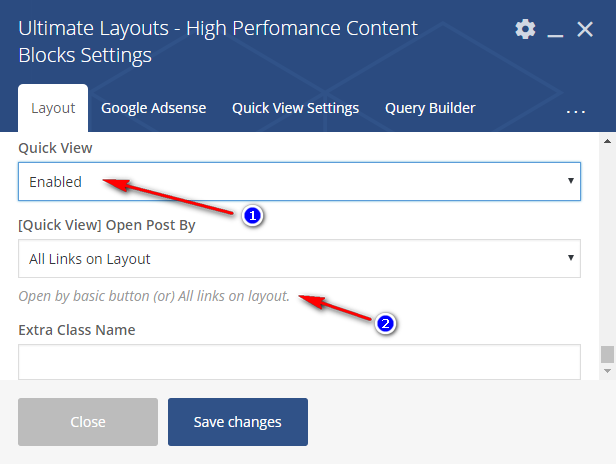Image resolution: width=616 pixels, height=464 pixels.
Task: Focus the Extra Class Name text field
Action: pos(299,362)
